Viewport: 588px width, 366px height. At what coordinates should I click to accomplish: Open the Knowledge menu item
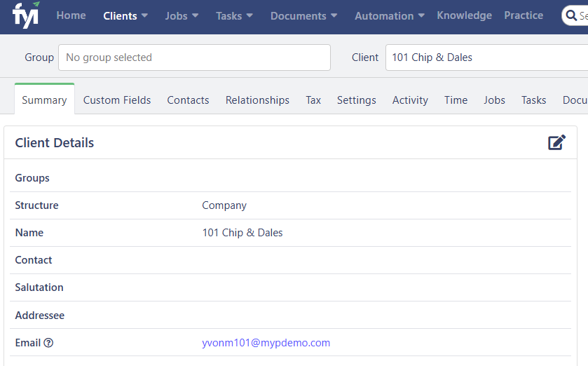(x=464, y=15)
